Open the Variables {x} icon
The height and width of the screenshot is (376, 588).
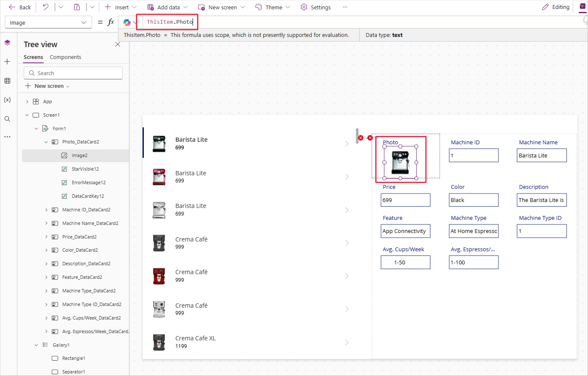click(7, 100)
